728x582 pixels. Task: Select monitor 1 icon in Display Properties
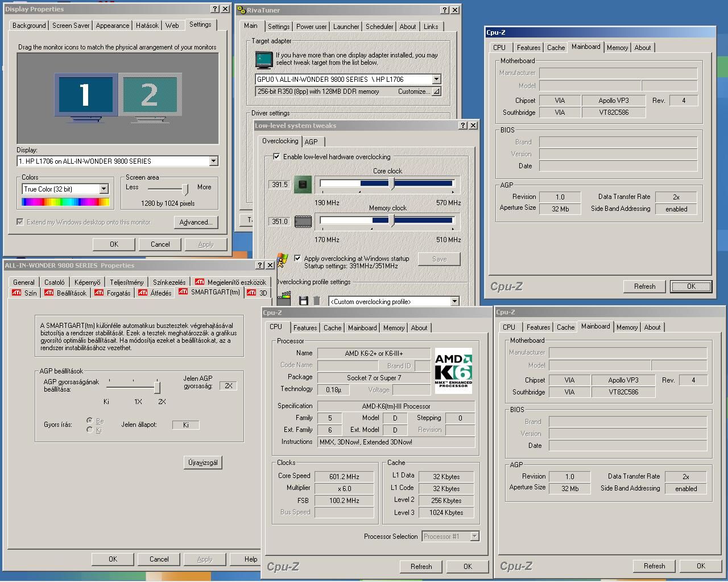pyautogui.click(x=86, y=95)
